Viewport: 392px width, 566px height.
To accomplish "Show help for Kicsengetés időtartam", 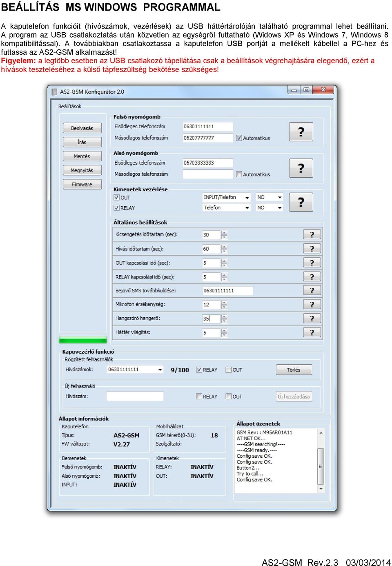I will (x=312, y=234).
